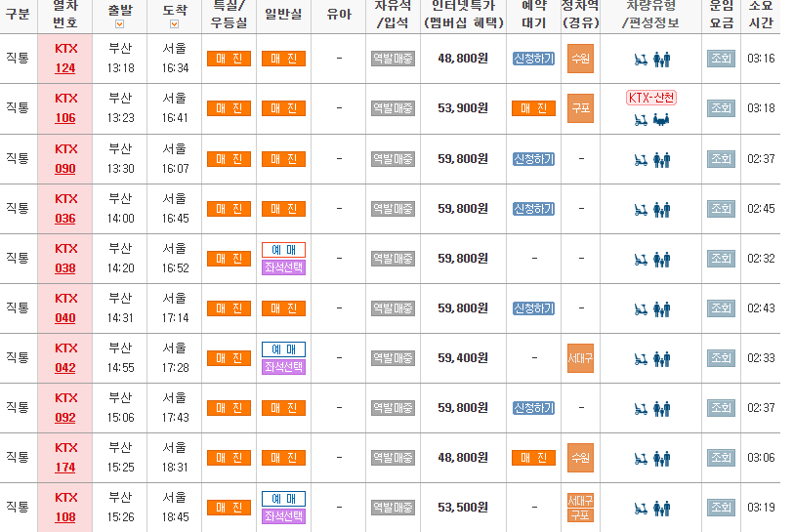Viewport: 793px width, 532px height.
Task: Click 신청하기 waitlist button for KTX 090
Action: [533, 159]
